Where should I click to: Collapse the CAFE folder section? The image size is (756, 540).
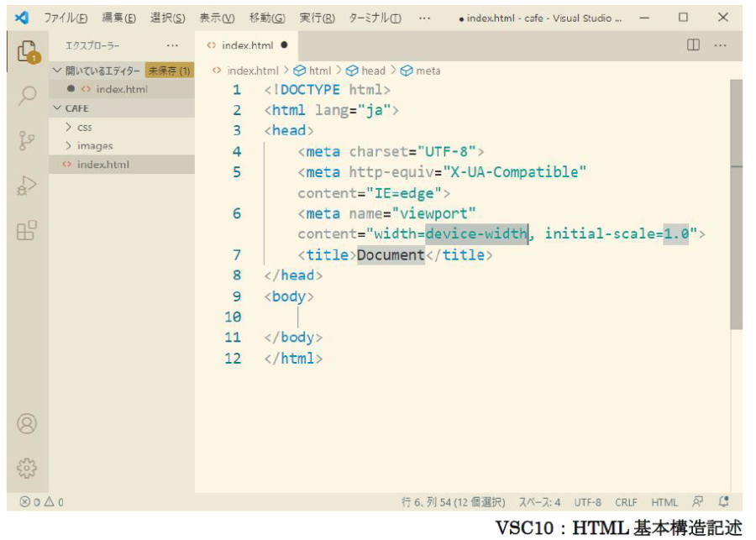tap(57, 108)
